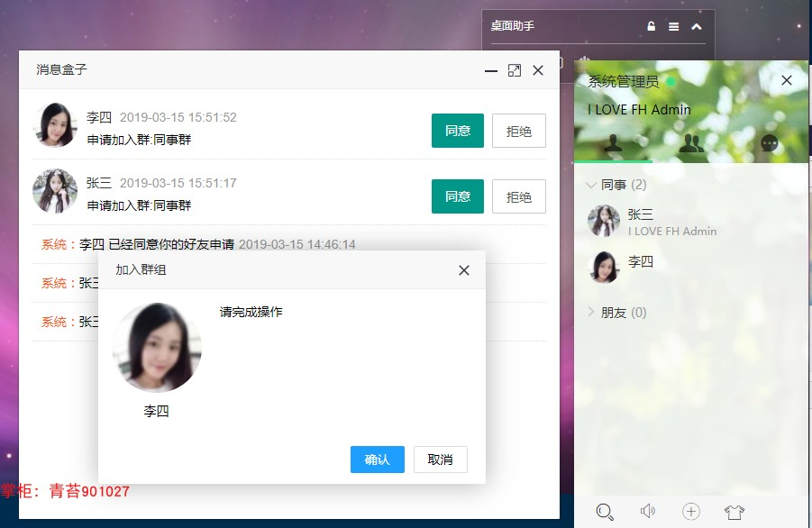Open skin settings with shirt icon

coord(734,512)
